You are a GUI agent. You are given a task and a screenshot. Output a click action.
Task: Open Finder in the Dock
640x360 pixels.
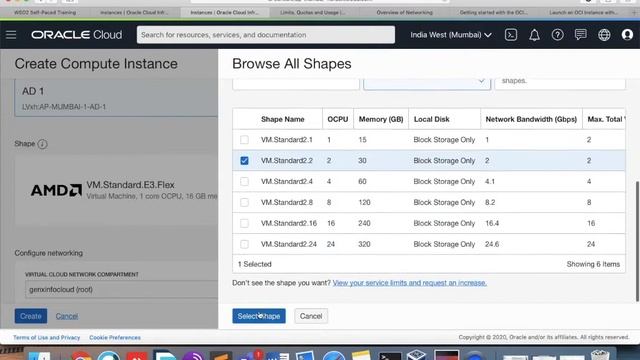pos(40,356)
